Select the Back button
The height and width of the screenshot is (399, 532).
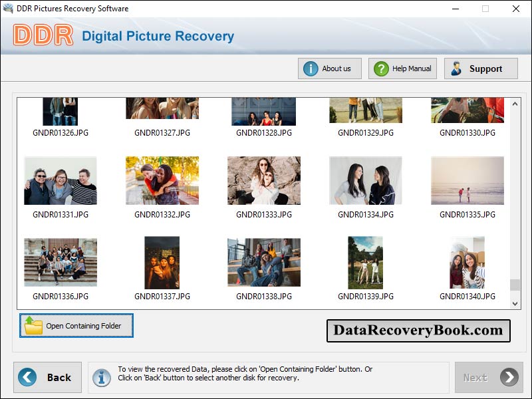point(47,377)
